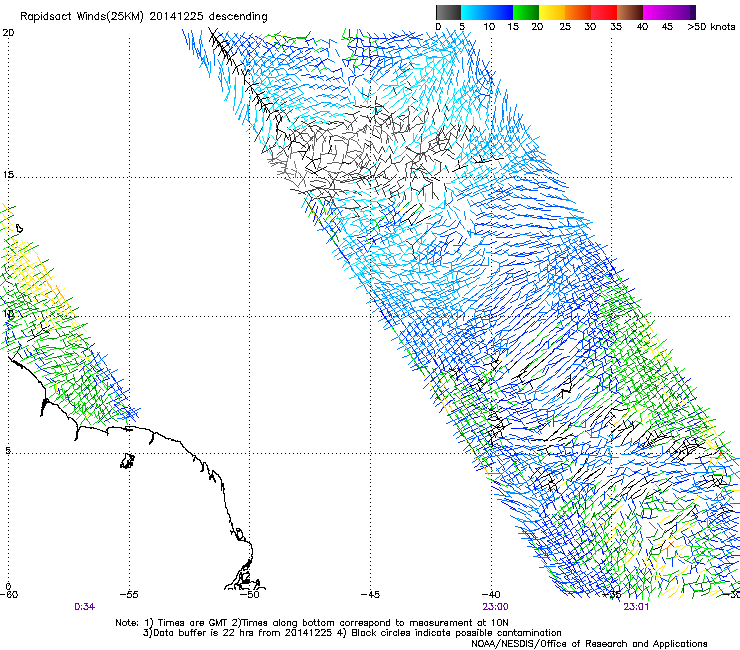Screen dimensions: 740x650
Task: Click the '40' label under the color bar
Action: coord(642,27)
